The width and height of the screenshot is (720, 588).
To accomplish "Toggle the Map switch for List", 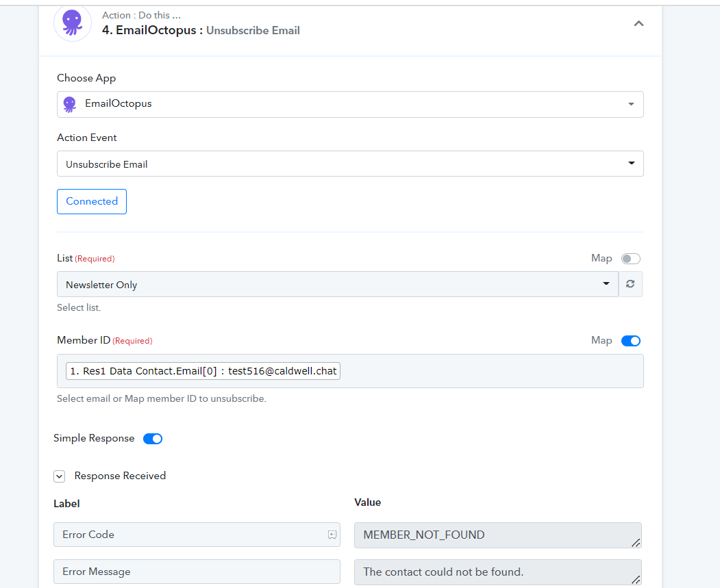I will pos(630,259).
